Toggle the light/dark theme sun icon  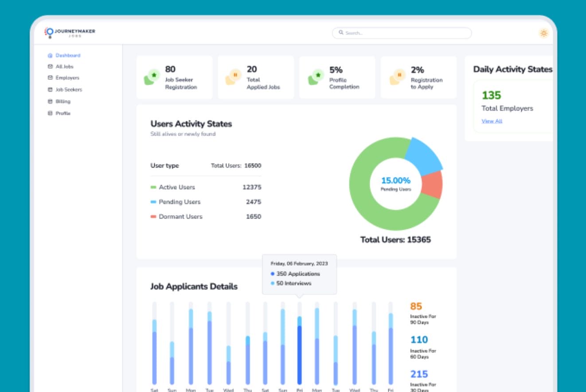click(x=544, y=32)
